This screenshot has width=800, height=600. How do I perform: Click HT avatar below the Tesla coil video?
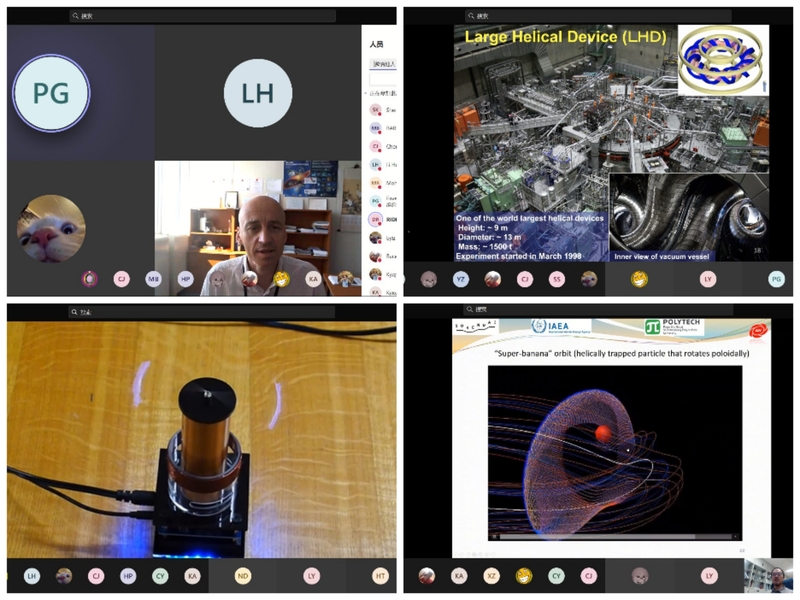coord(380,576)
